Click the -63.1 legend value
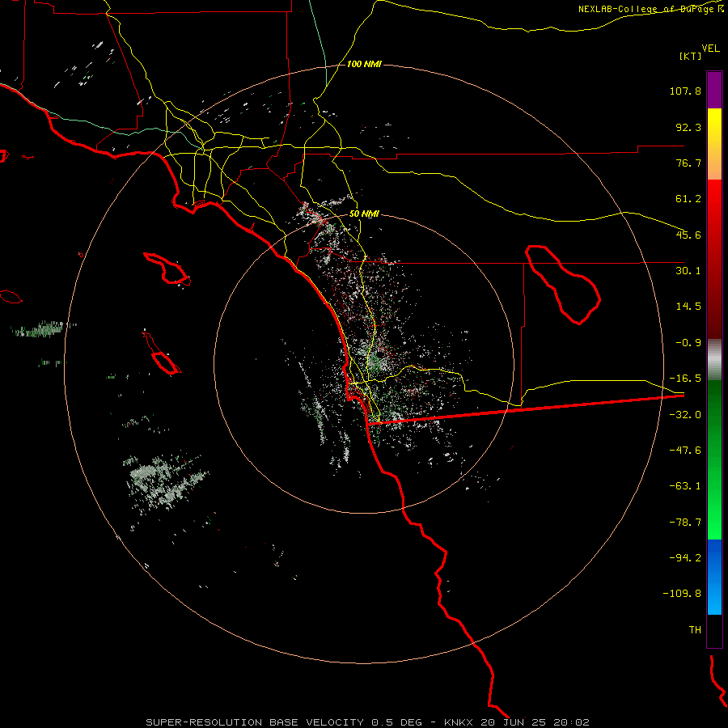728x728 pixels. pyautogui.click(x=685, y=486)
